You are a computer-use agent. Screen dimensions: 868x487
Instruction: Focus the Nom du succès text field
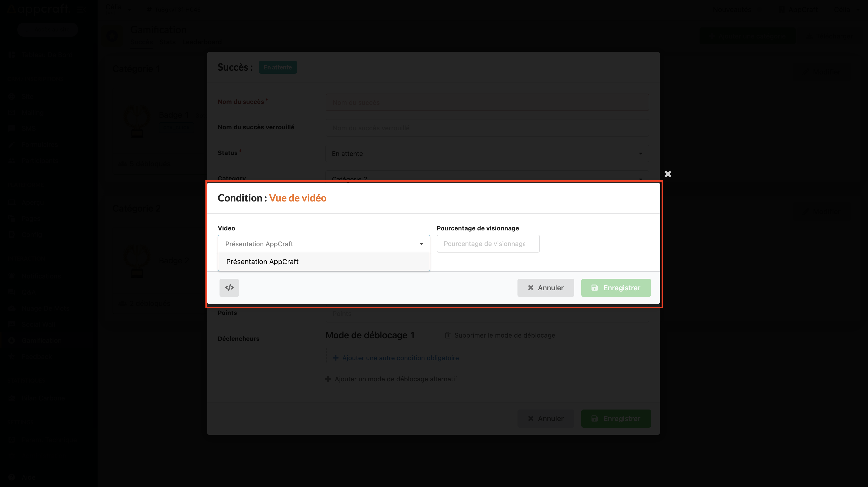[487, 102]
